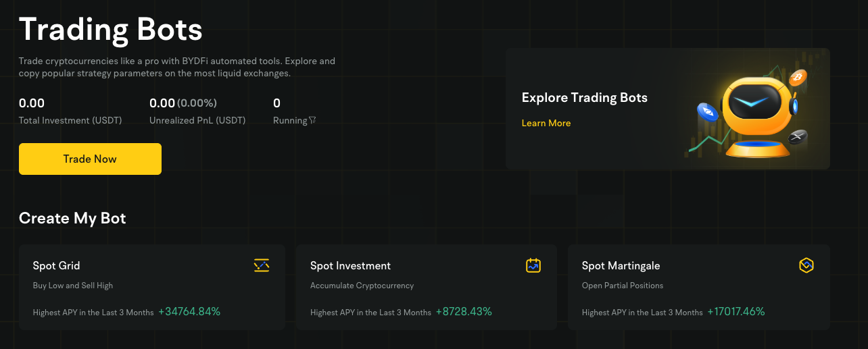Click the +8728.43% APY figure
The image size is (868, 349).
pyautogui.click(x=464, y=311)
